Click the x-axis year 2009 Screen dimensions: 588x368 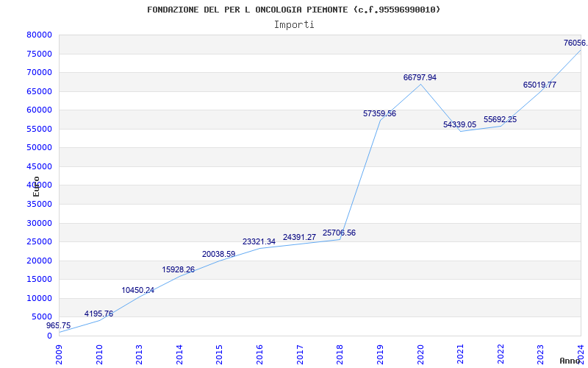(x=59, y=355)
